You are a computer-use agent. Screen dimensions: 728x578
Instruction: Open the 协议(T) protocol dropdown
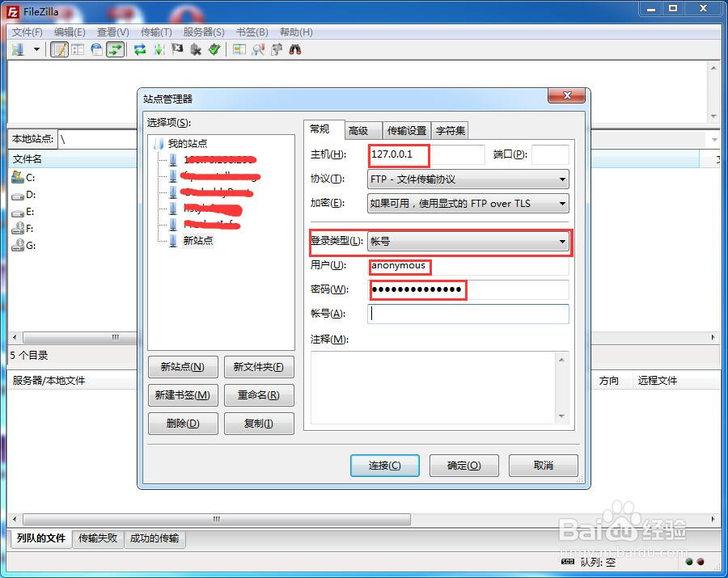pos(468,179)
